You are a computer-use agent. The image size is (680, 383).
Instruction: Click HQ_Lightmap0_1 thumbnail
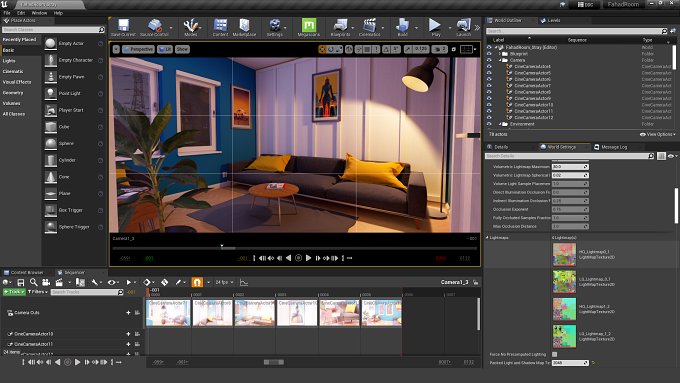coord(564,254)
